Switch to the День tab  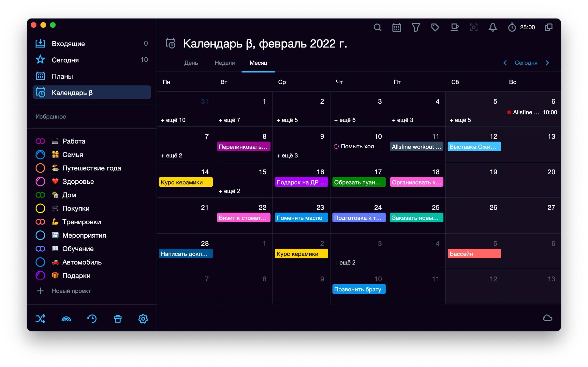191,63
